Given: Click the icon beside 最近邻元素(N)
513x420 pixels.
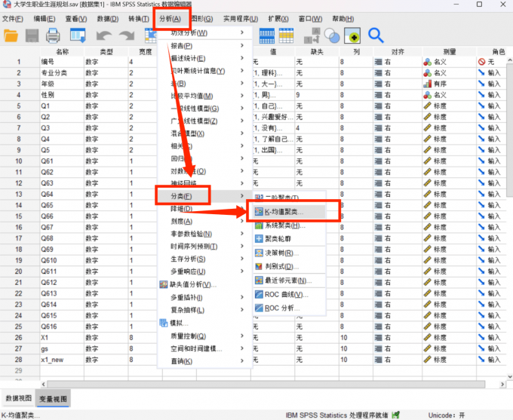Looking at the screenshot, I should [x=259, y=281].
